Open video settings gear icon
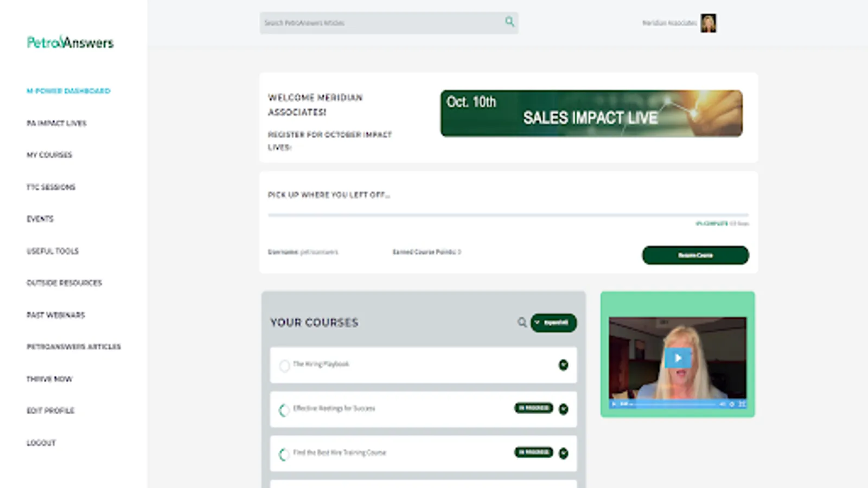Image resolution: width=868 pixels, height=488 pixels. tap(732, 404)
